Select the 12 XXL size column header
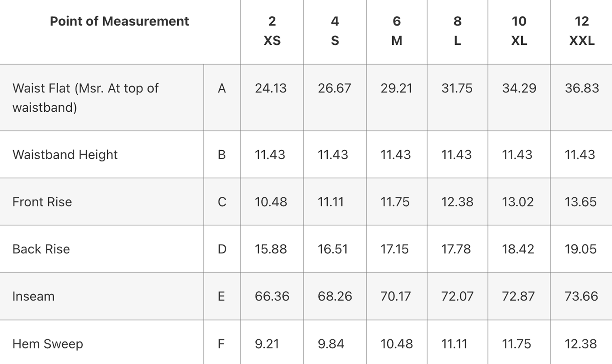The image size is (612, 364). click(x=582, y=31)
